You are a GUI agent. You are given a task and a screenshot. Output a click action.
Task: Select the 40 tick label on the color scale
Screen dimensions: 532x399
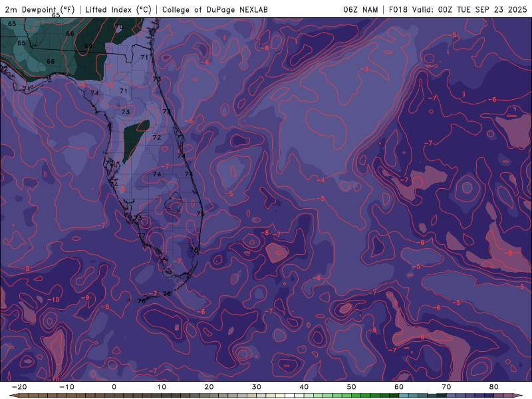pyautogui.click(x=304, y=387)
